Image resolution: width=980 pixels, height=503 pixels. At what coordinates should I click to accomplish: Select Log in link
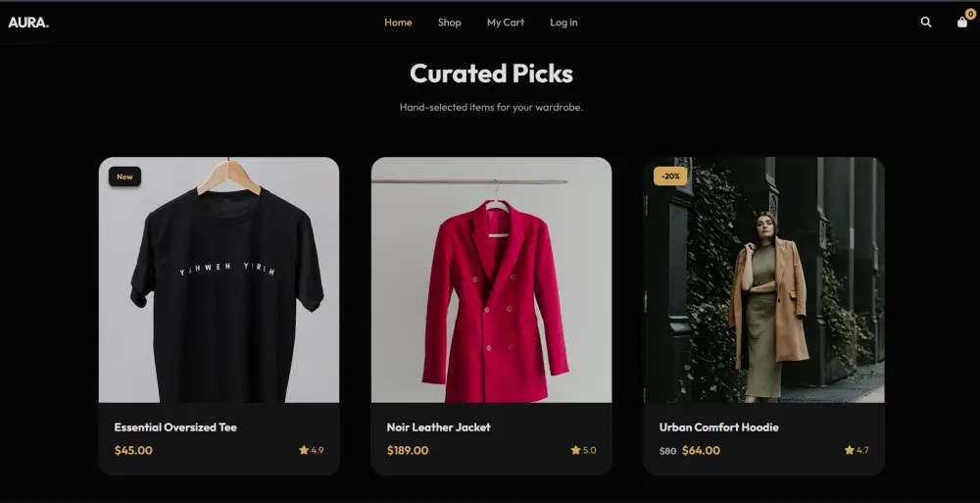pyautogui.click(x=563, y=23)
